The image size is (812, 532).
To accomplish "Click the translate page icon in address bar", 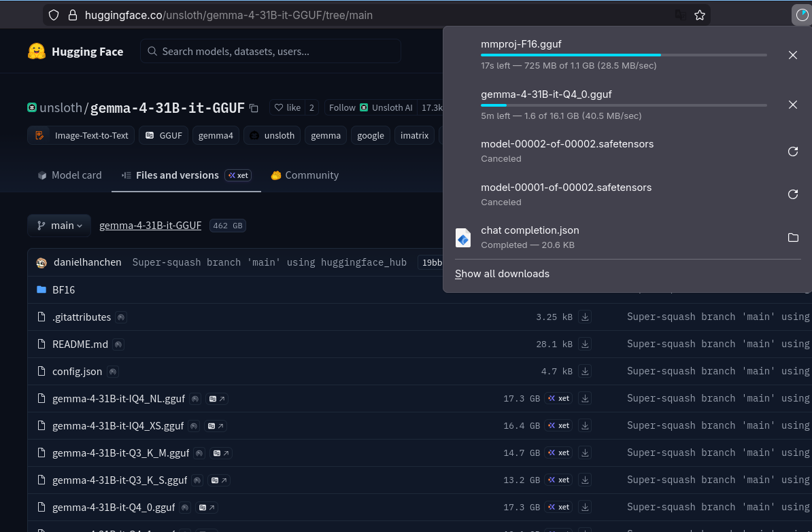I will 681,15.
